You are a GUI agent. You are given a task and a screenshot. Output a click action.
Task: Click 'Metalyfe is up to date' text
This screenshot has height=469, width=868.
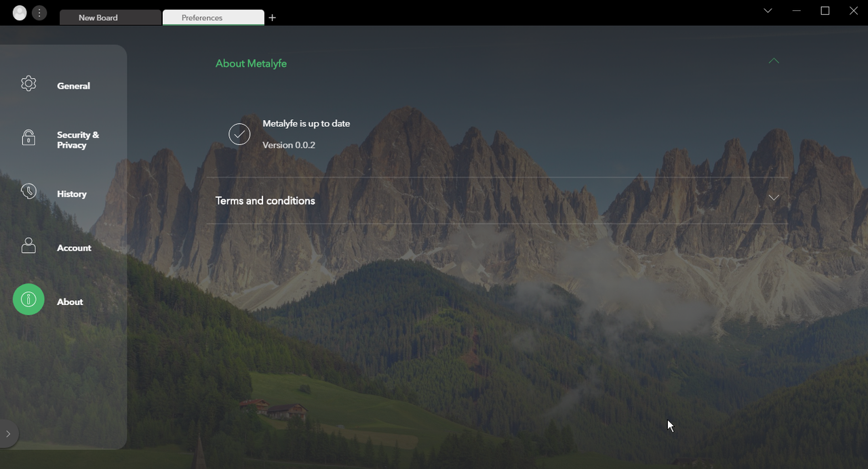(307, 123)
